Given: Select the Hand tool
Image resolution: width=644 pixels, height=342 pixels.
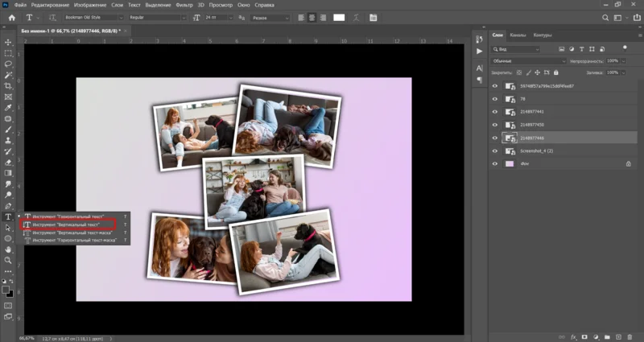Looking at the screenshot, I should click(8, 249).
